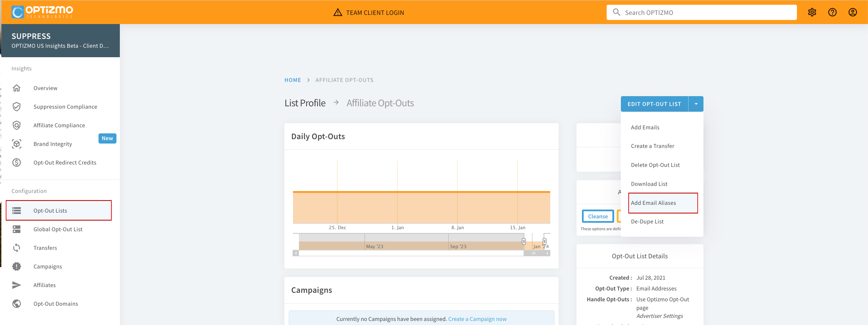Click the New badge beside Brand Integrity

tap(107, 138)
